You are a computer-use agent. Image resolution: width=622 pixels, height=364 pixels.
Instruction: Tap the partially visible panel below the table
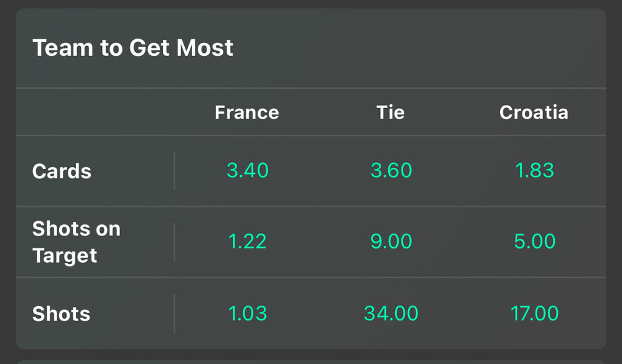311,361
